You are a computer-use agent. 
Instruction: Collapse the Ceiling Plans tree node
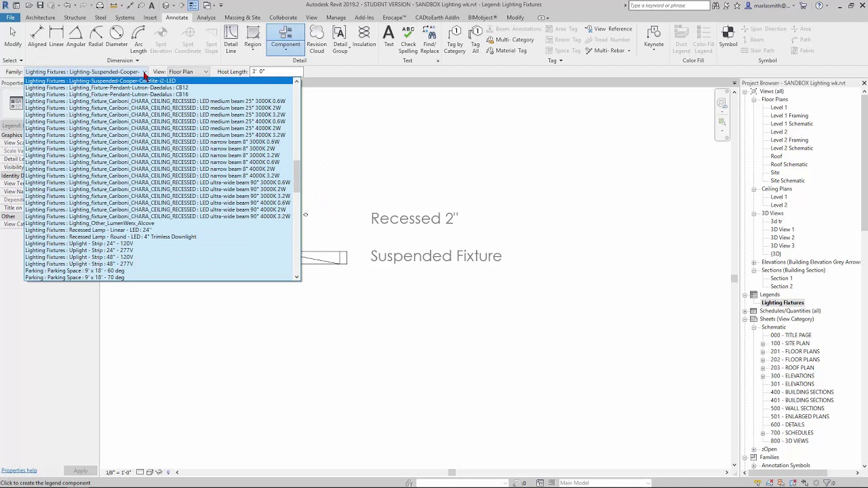coord(754,189)
